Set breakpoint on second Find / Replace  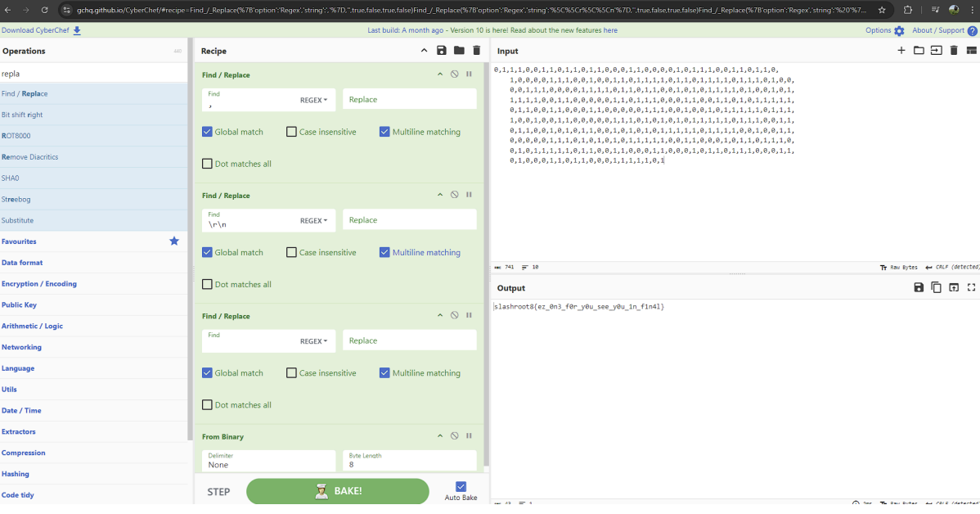coord(469,195)
